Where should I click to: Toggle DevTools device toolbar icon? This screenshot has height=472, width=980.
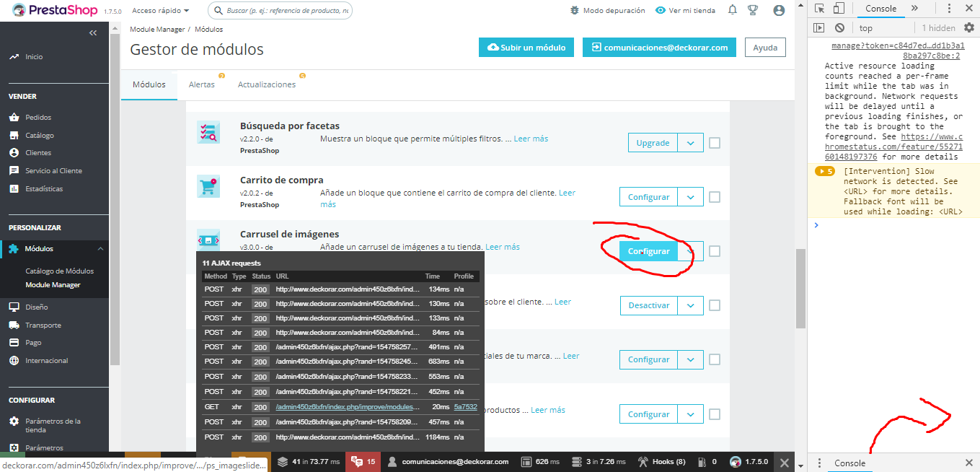click(x=839, y=9)
